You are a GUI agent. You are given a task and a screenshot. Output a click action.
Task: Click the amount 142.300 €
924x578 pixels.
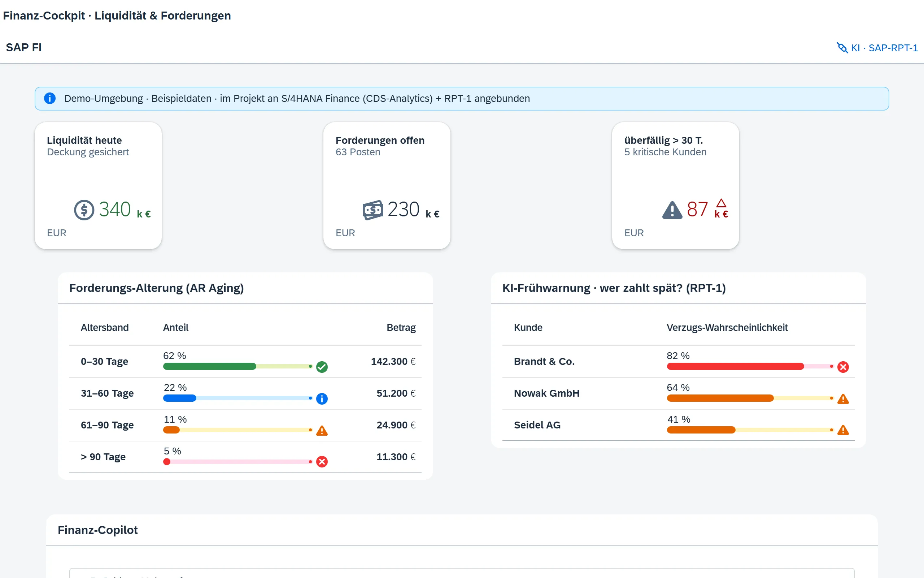[393, 361]
